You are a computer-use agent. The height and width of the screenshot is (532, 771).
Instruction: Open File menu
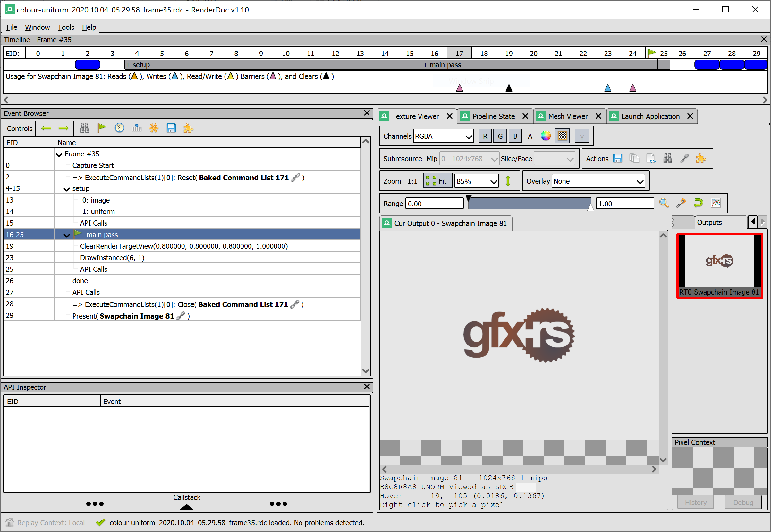point(12,27)
